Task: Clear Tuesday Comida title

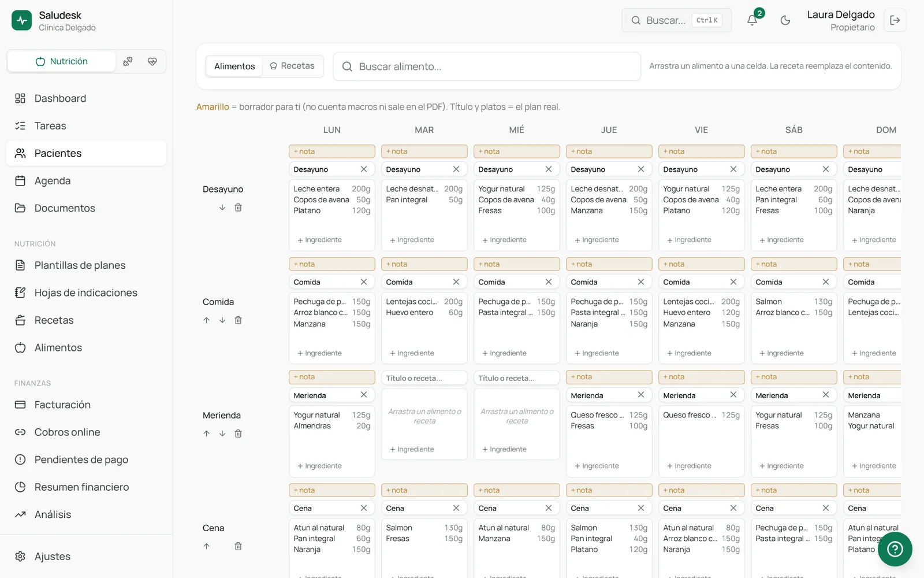Action: click(456, 282)
